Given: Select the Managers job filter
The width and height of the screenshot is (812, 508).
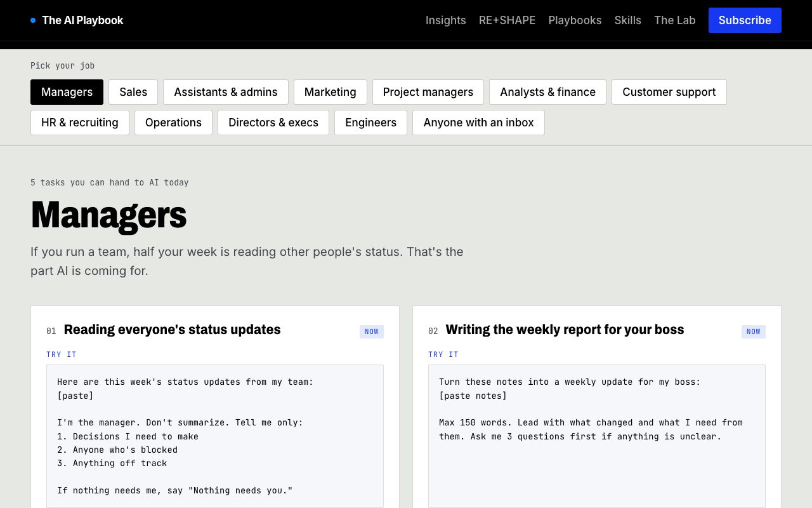Looking at the screenshot, I should point(67,92).
